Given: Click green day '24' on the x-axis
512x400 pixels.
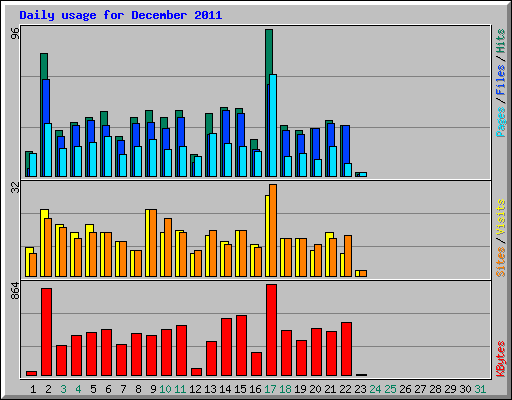Looking at the screenshot, I should click(x=375, y=389).
